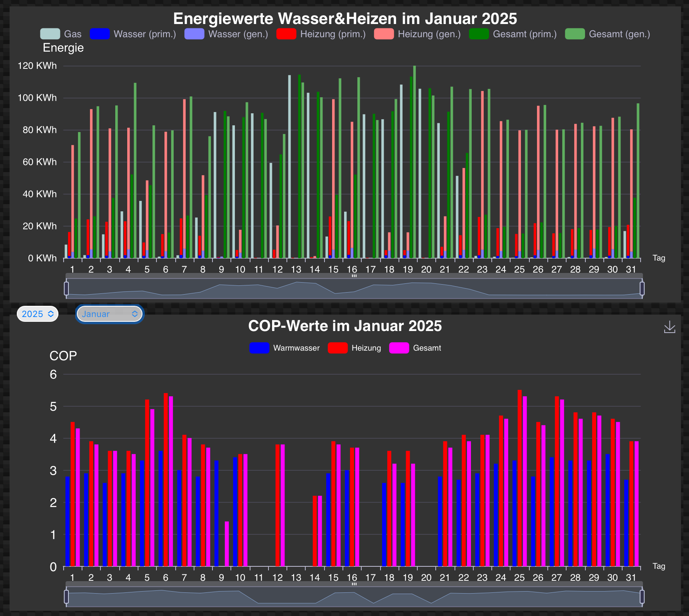Click the Heizung COP bar for day 6
This screenshot has width=689, height=616.
[x=166, y=480]
